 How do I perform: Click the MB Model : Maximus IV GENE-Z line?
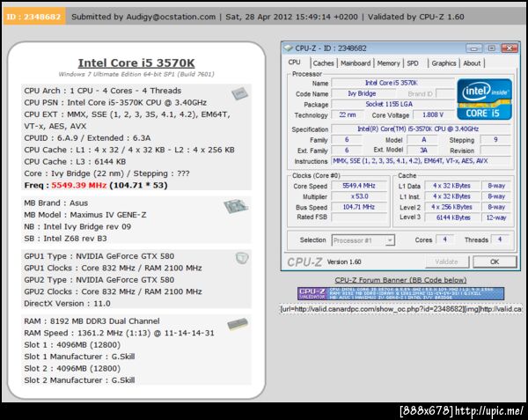(85, 215)
